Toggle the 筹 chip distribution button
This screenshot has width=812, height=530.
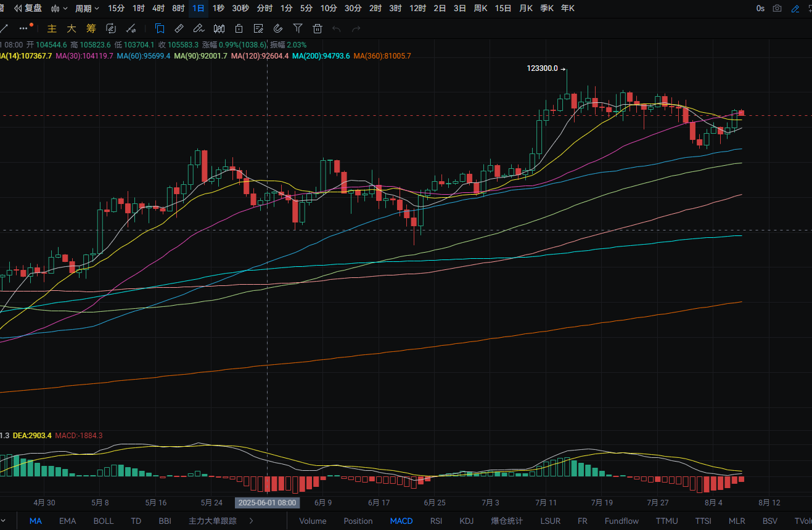[91, 28]
